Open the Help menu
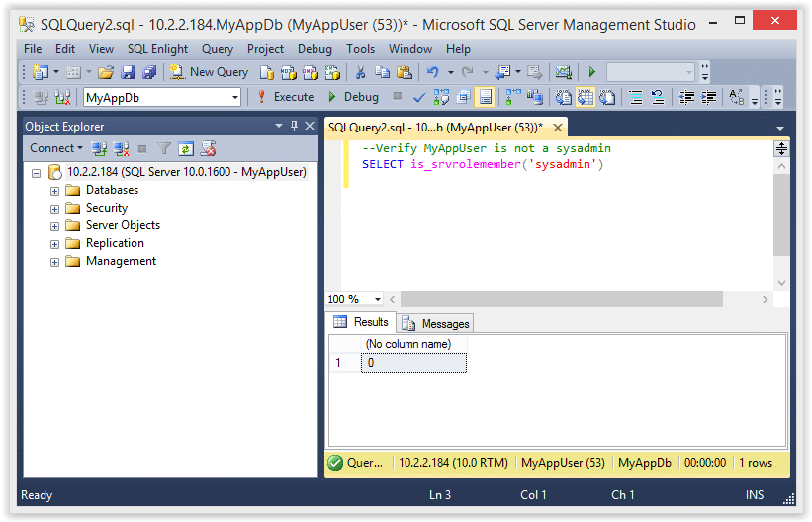 point(458,49)
